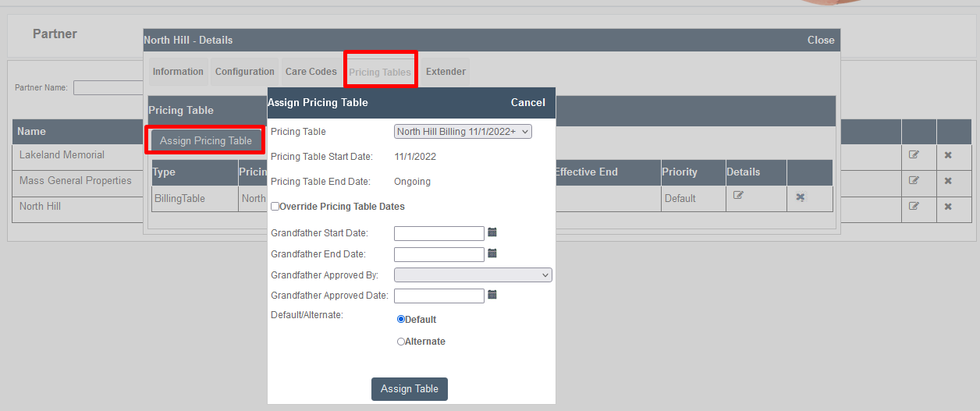The image size is (980, 411).
Task: Remove the BillingTable pricing row
Action: pos(800,197)
